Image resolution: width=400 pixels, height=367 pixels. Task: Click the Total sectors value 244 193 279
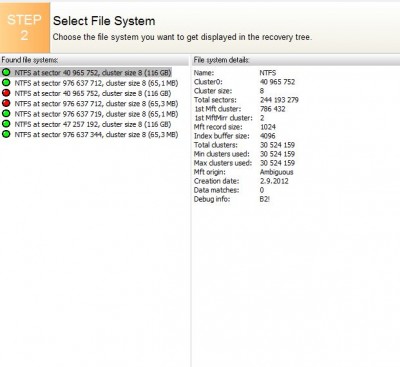pos(279,100)
